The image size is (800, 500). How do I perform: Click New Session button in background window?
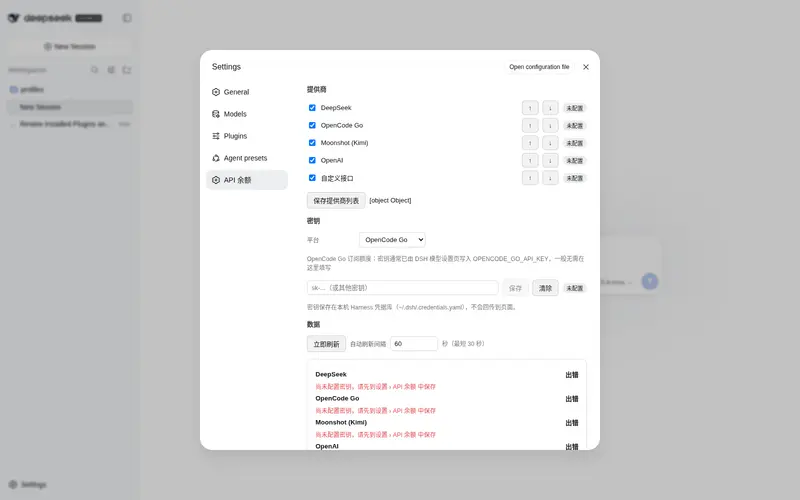[x=70, y=46]
